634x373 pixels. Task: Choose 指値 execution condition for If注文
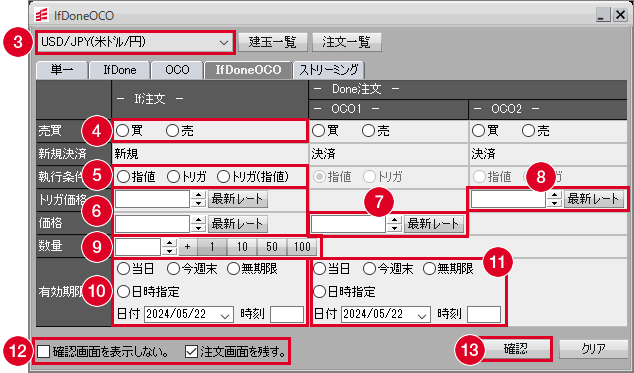[123, 177]
